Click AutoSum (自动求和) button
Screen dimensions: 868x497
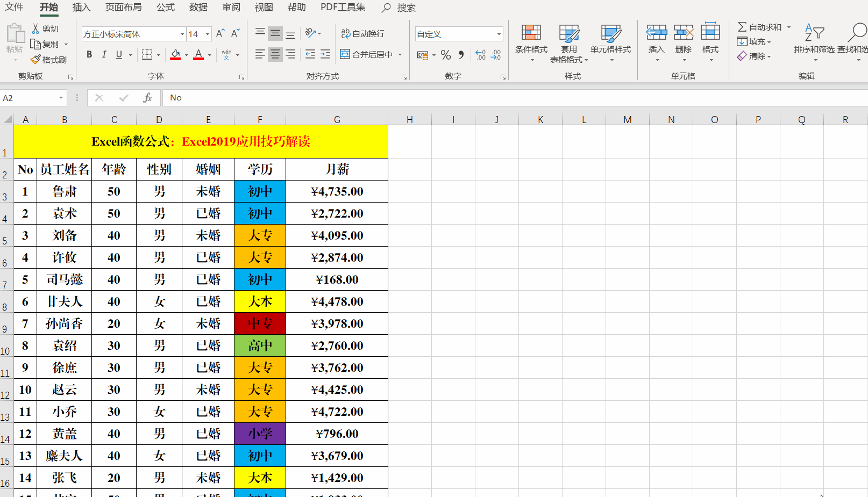pyautogui.click(x=759, y=27)
